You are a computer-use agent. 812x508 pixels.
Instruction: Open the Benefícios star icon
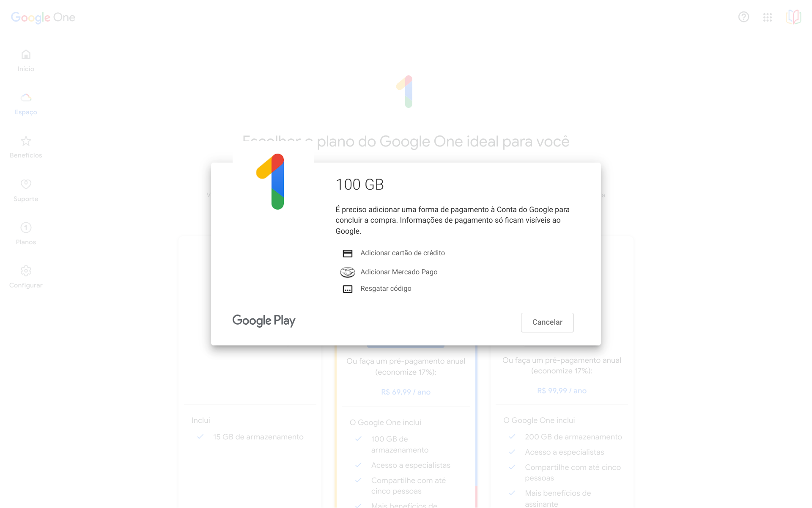[x=26, y=141]
